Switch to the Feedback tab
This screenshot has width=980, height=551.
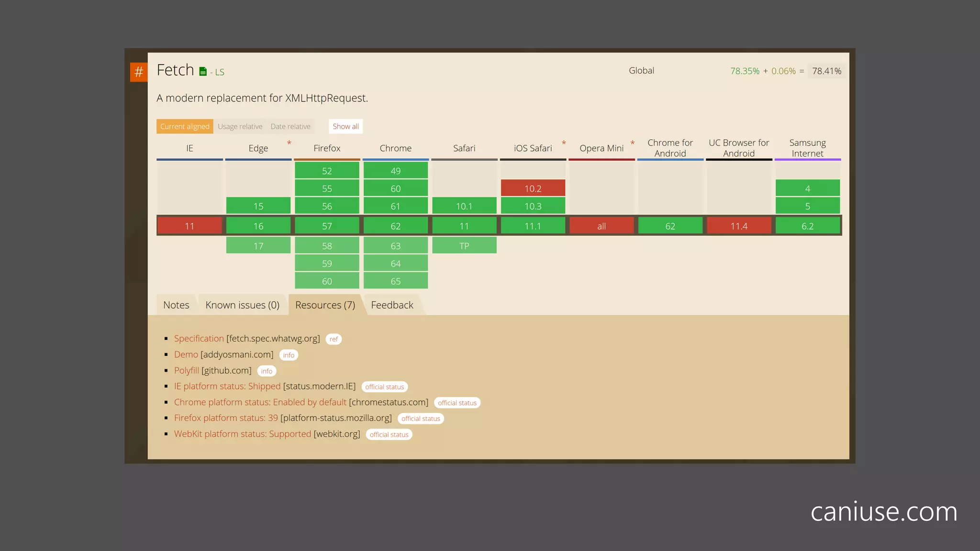pos(392,305)
